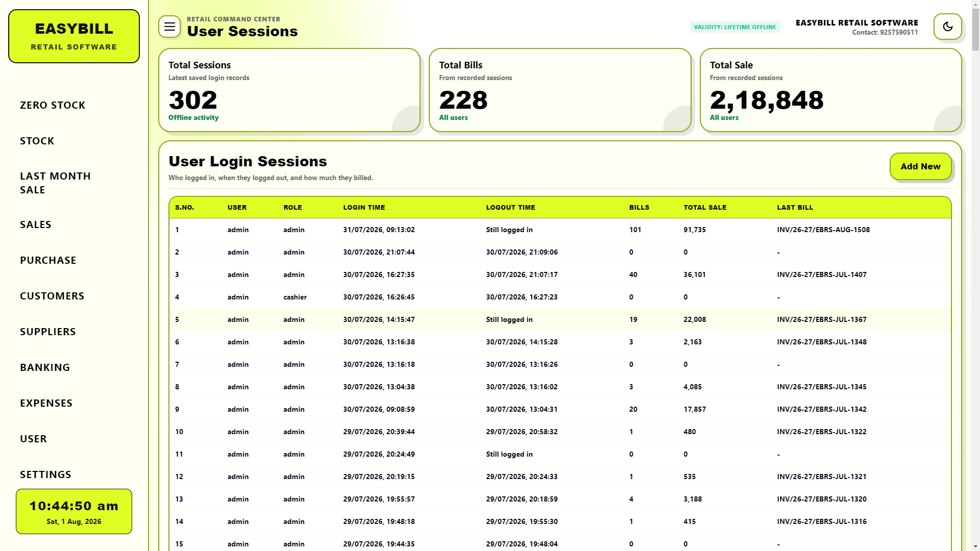Viewport: 980px width, 551px height.
Task: Select the Total Sale card
Action: (x=830, y=90)
